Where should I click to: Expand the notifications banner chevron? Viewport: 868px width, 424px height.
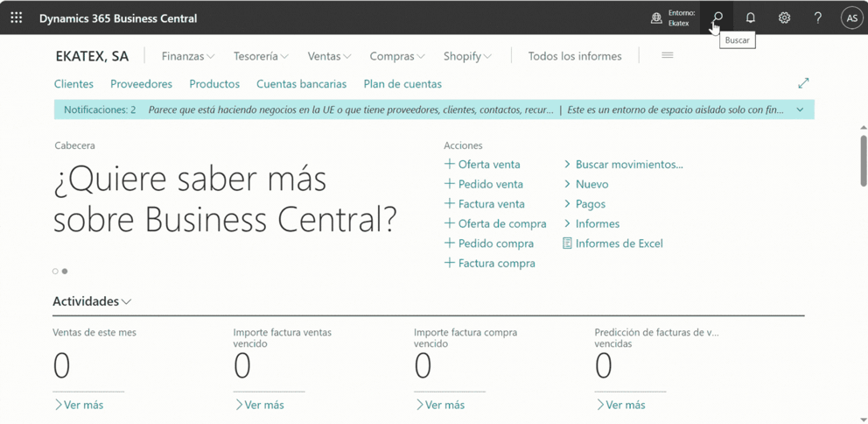(x=800, y=110)
